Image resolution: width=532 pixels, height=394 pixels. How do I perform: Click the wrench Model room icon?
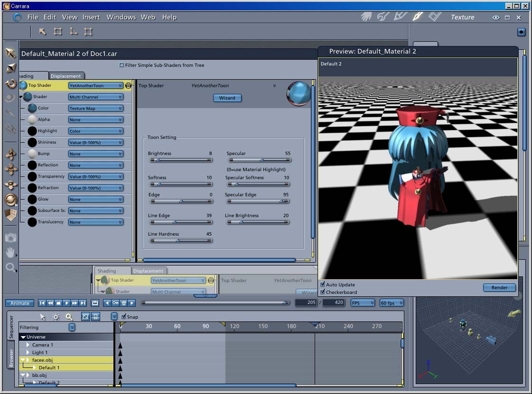(x=383, y=17)
